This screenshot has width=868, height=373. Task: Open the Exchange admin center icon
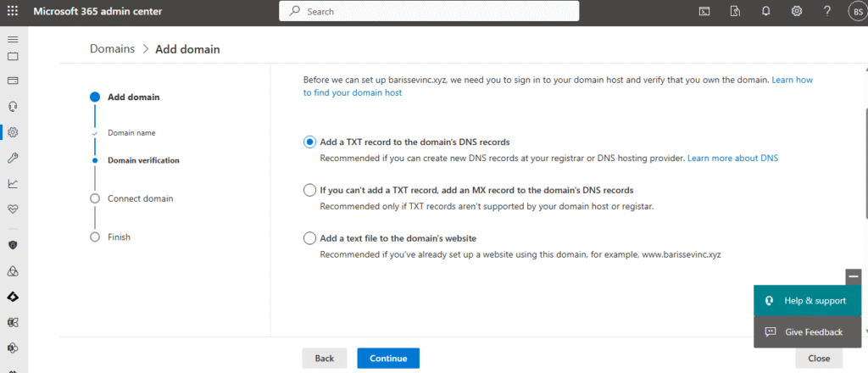point(13,322)
